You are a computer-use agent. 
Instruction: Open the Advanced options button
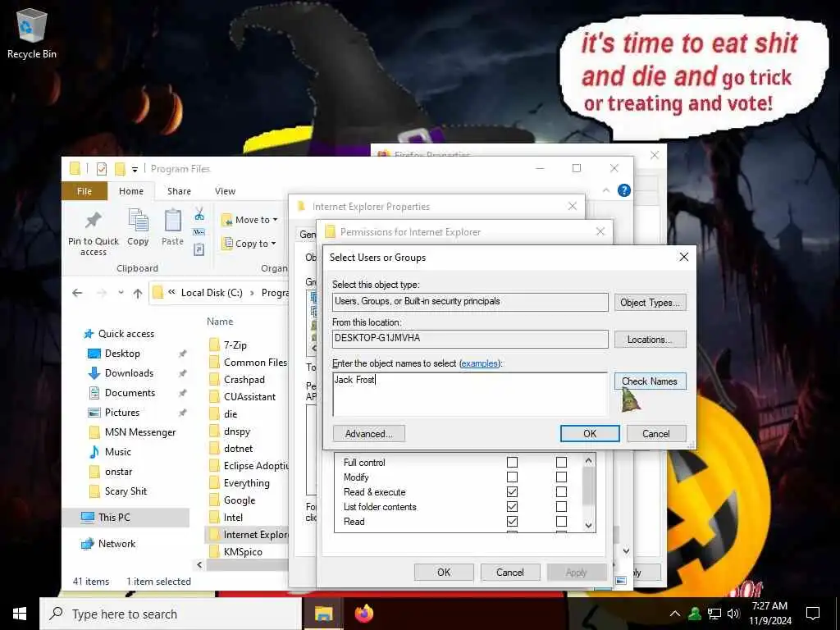click(x=368, y=433)
